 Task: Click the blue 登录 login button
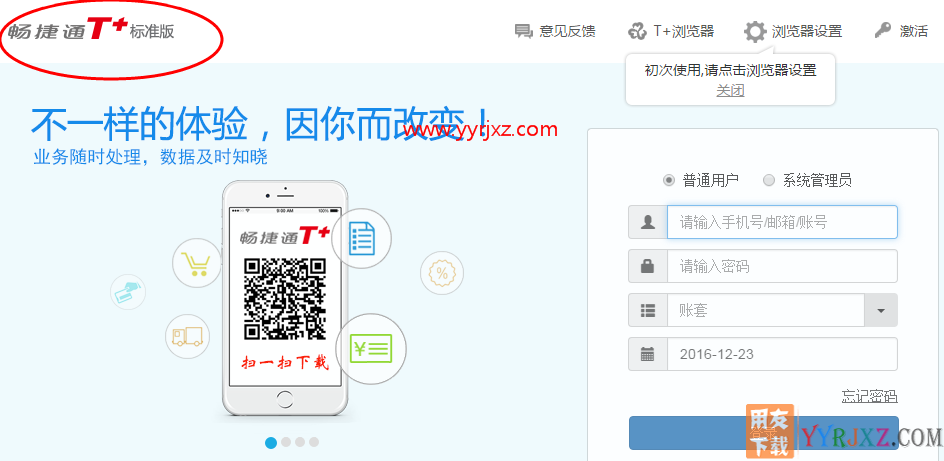(x=763, y=433)
